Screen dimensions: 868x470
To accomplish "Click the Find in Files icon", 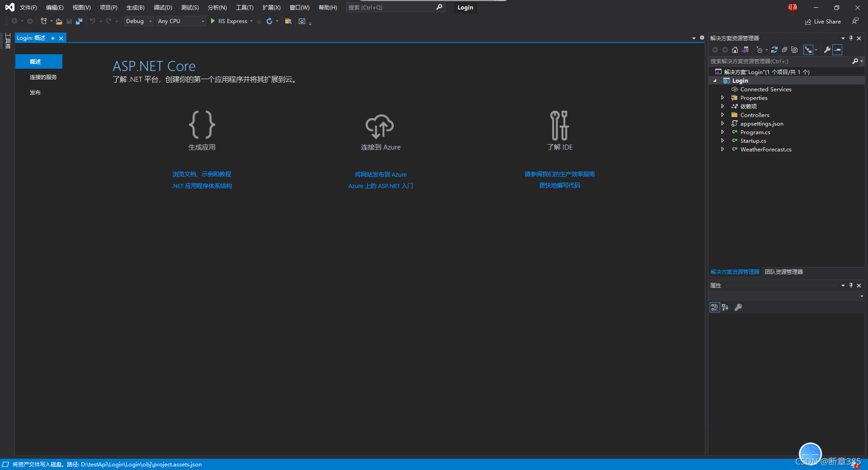I will (x=288, y=21).
